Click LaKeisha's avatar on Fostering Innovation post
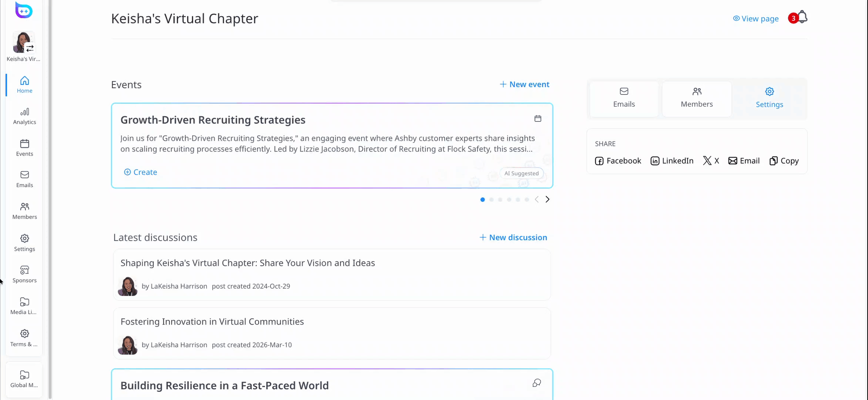This screenshot has width=868, height=400. (128, 345)
